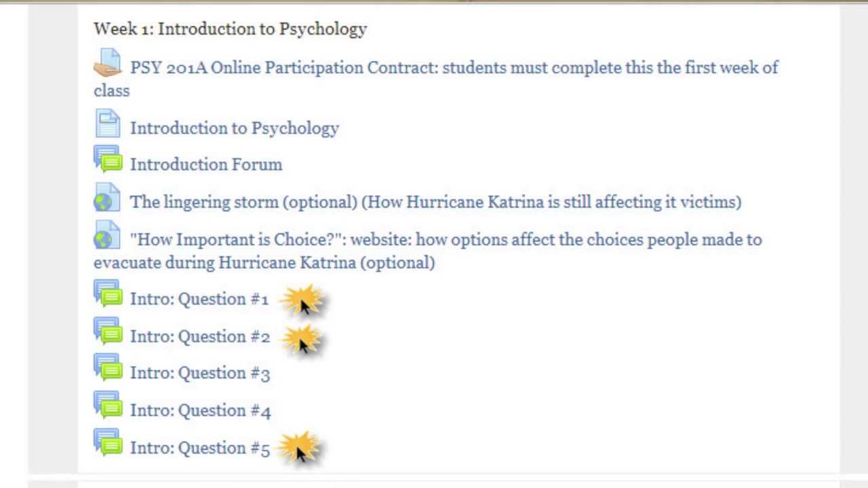This screenshot has width=868, height=488.
Task: Click the forum bubble icon beside Introduction Forum
Action: coord(107,160)
